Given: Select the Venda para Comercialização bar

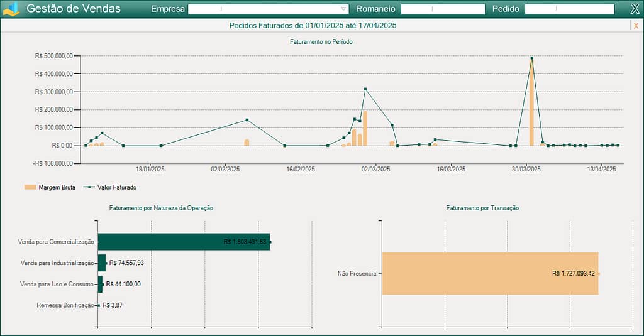Looking at the screenshot, I should click(x=184, y=242).
